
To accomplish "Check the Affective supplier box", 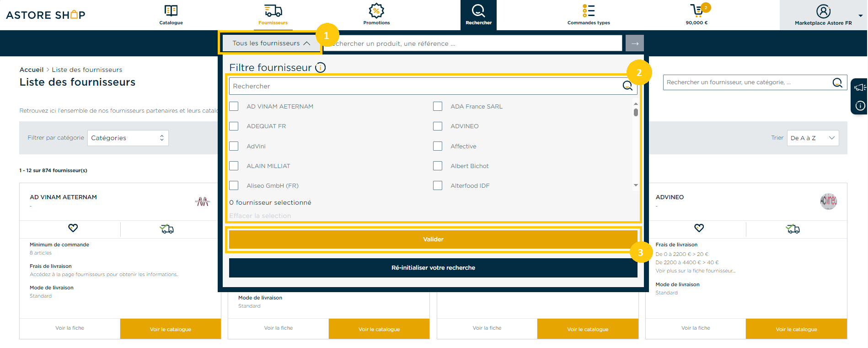I will tap(438, 146).
